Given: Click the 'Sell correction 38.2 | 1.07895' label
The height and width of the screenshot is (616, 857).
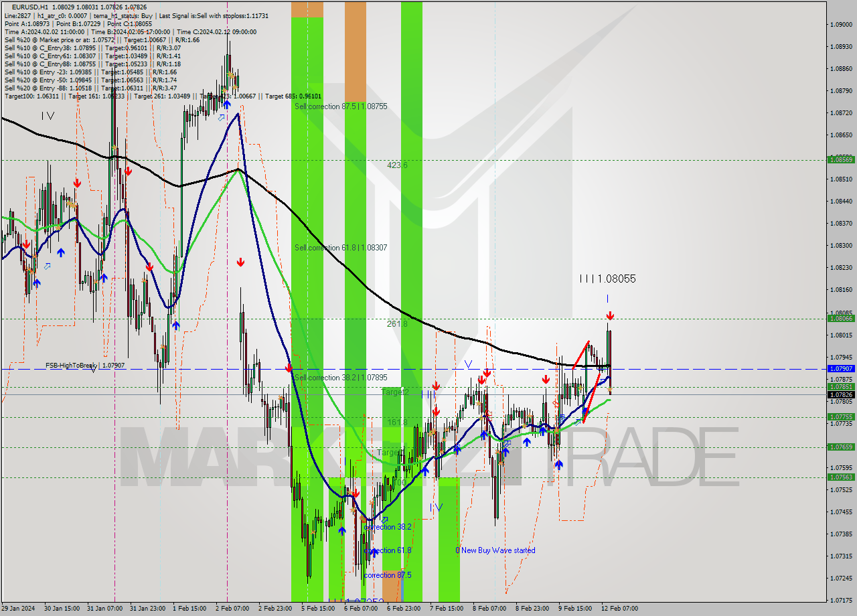Looking at the screenshot, I should click(341, 377).
